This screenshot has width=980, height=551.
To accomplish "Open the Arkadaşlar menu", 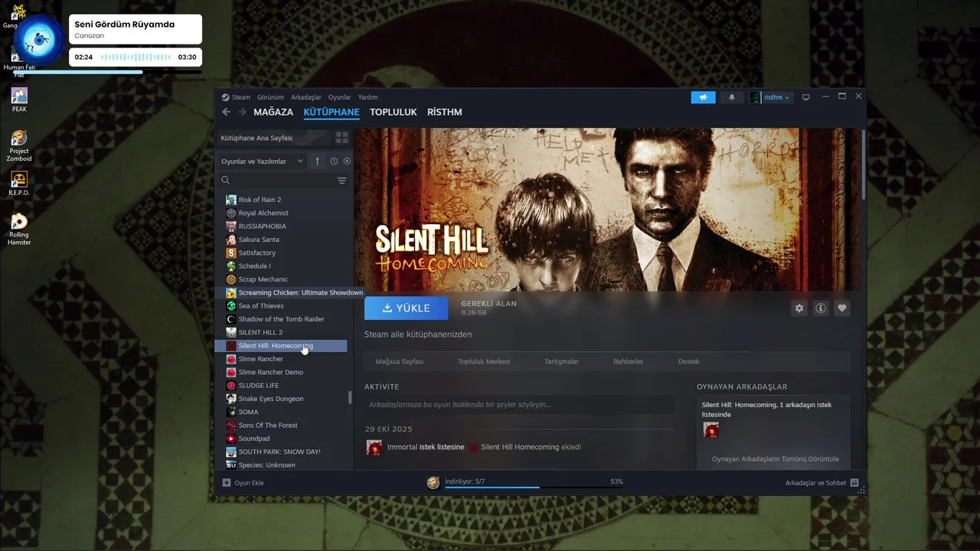I will (x=306, y=97).
